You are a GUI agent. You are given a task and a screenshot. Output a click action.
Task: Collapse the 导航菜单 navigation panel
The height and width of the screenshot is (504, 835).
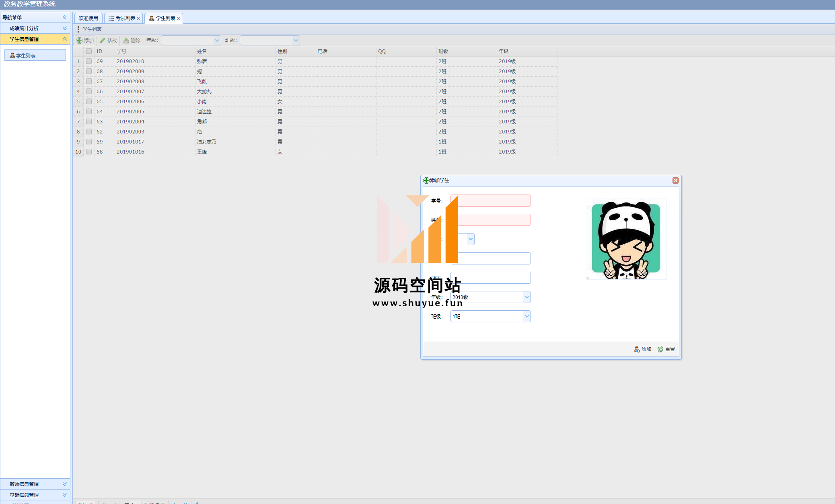64,17
